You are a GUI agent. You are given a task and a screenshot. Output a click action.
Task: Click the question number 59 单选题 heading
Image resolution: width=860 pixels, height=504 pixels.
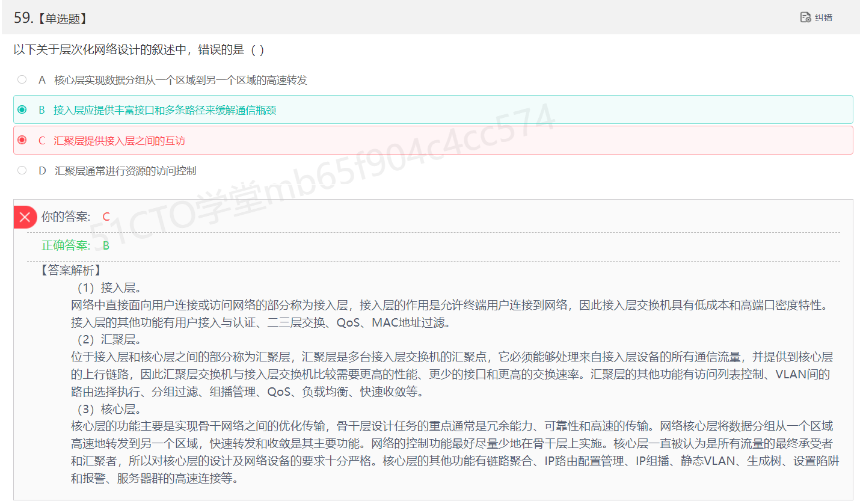[x=51, y=19]
